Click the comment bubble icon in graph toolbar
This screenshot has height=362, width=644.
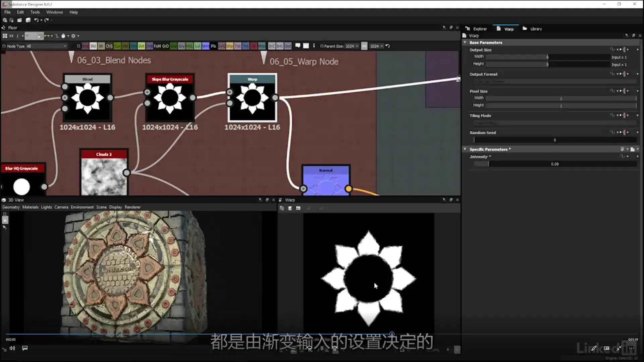click(298, 46)
